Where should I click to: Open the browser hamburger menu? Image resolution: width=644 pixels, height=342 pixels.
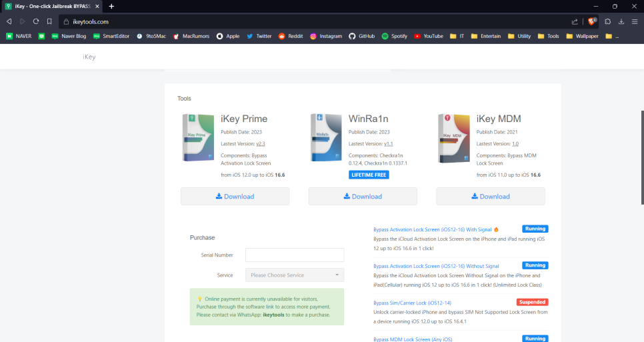tap(635, 21)
